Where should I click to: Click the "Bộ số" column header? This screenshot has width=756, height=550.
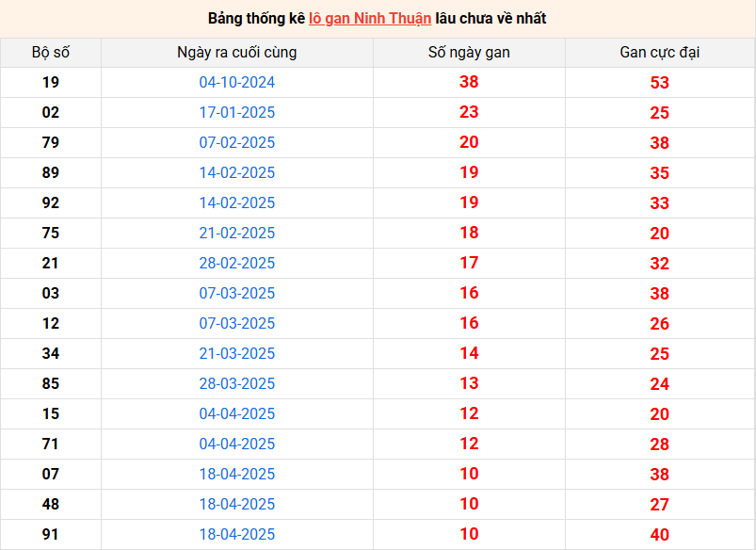51,53
